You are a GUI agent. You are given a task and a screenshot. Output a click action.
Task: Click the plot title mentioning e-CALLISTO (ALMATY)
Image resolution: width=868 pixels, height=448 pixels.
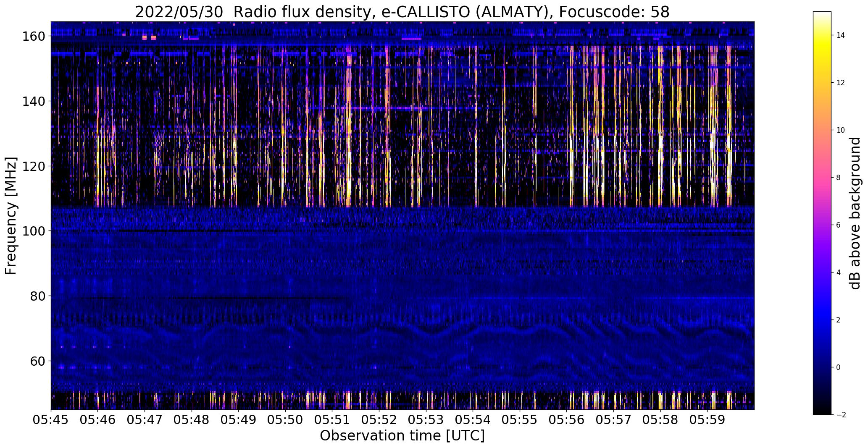click(402, 12)
